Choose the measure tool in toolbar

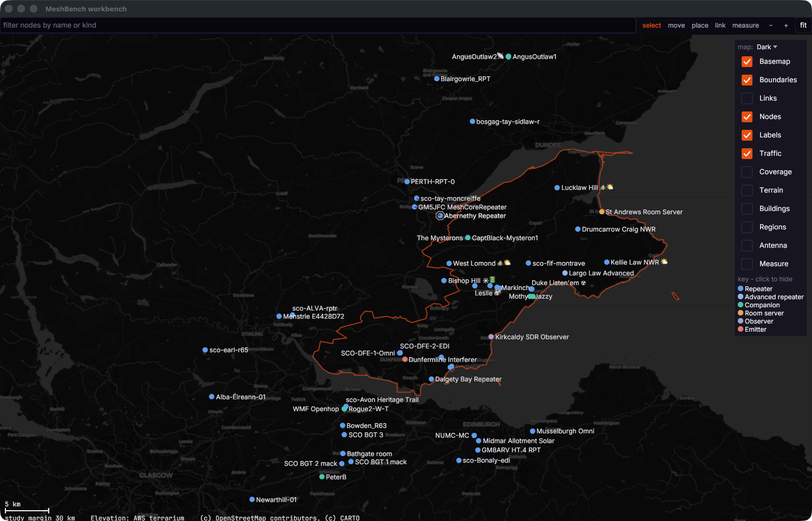pyautogui.click(x=745, y=25)
